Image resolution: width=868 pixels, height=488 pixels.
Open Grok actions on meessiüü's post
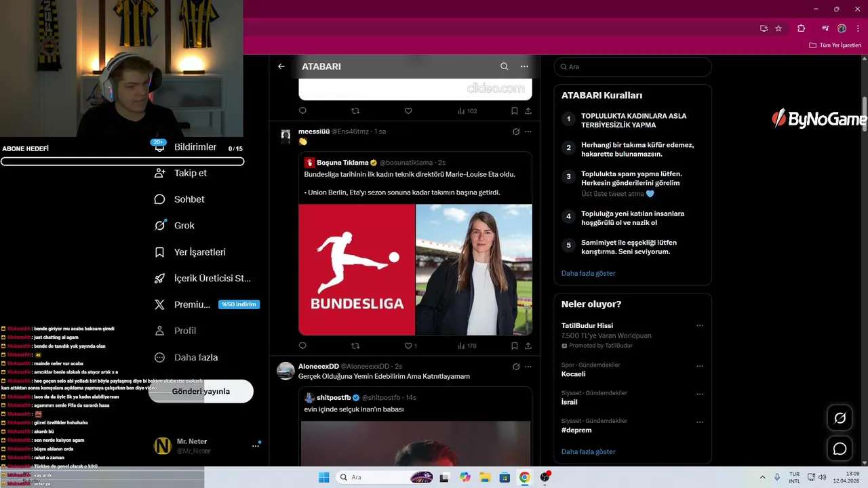516,131
